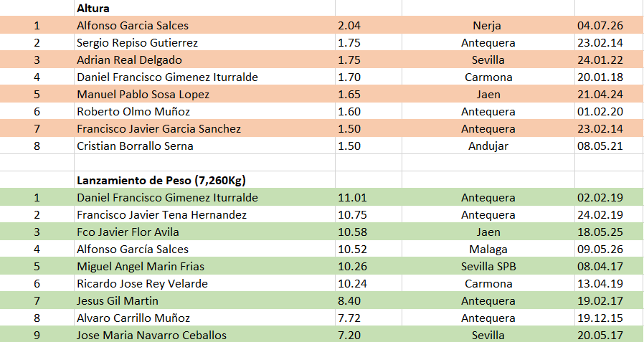Select Francisco Javier Tena Hernandez cell

click(204, 214)
